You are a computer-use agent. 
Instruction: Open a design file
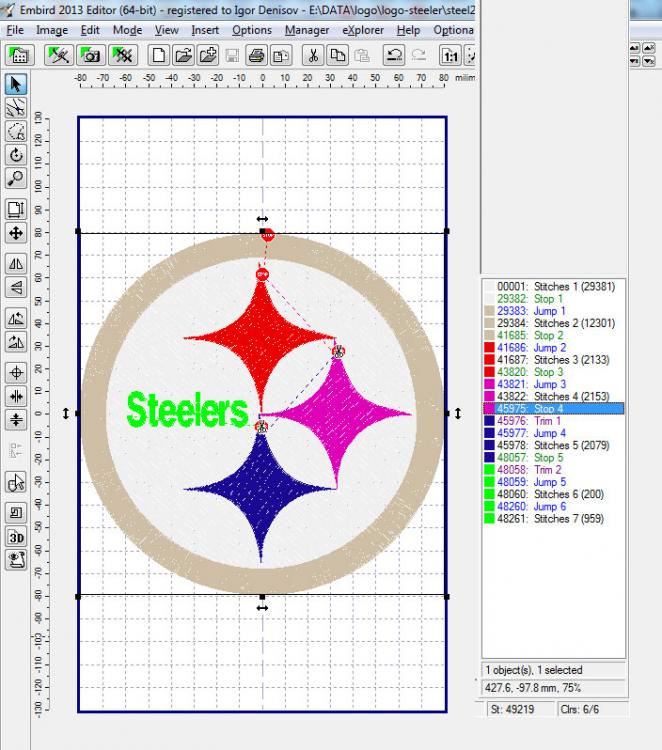click(x=183, y=55)
